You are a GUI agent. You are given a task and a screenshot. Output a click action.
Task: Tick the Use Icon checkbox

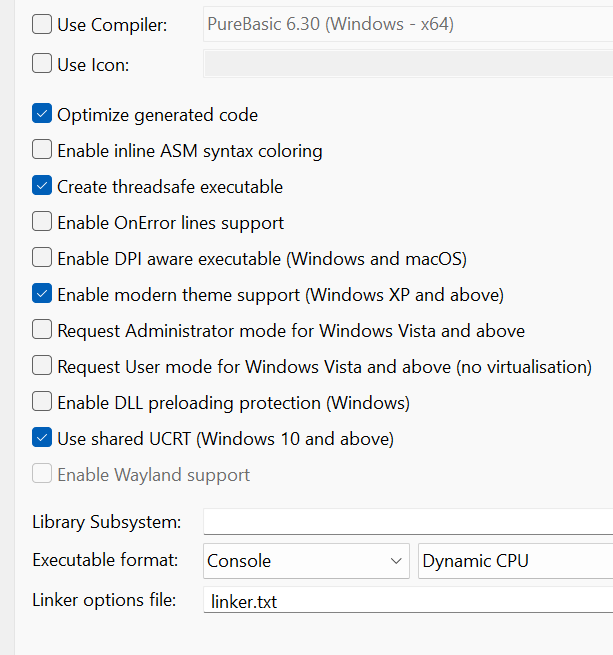coord(42,65)
